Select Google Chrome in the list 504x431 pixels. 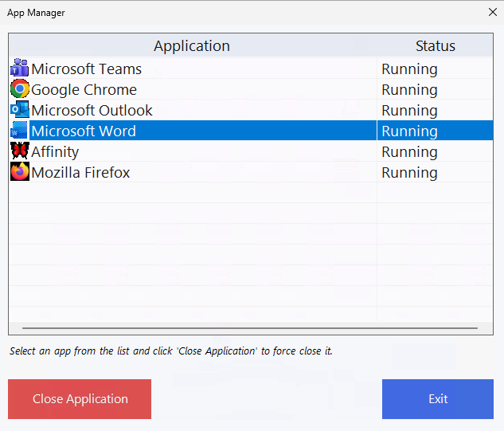[84, 90]
